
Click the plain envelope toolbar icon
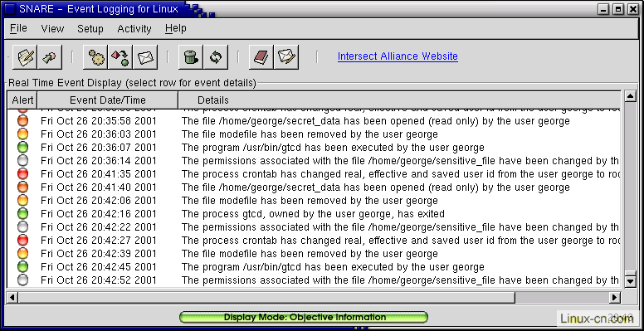tap(145, 57)
